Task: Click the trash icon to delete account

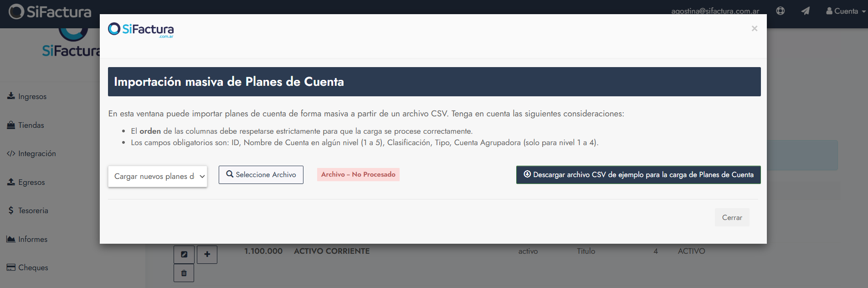Action: click(x=184, y=273)
